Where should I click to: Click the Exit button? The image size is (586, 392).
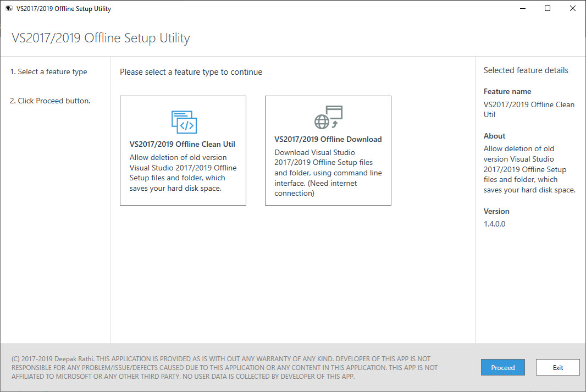[557, 367]
